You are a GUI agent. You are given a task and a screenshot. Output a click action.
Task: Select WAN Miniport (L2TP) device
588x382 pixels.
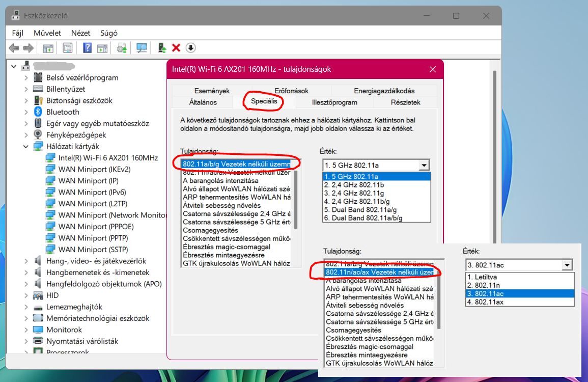tap(93, 204)
